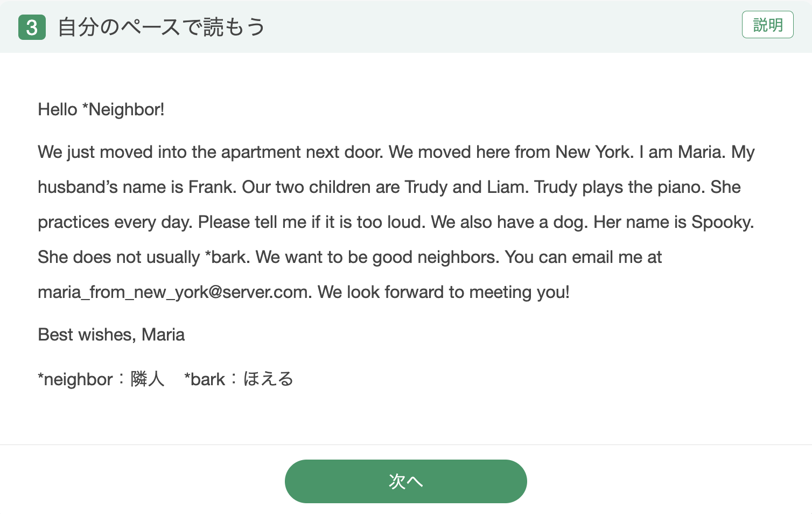Click the email maria_from_new_york@server.com

coord(173,292)
